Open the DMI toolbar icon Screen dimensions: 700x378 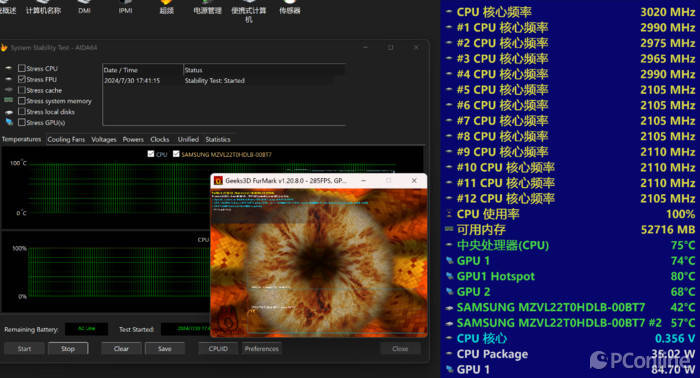(x=84, y=6)
